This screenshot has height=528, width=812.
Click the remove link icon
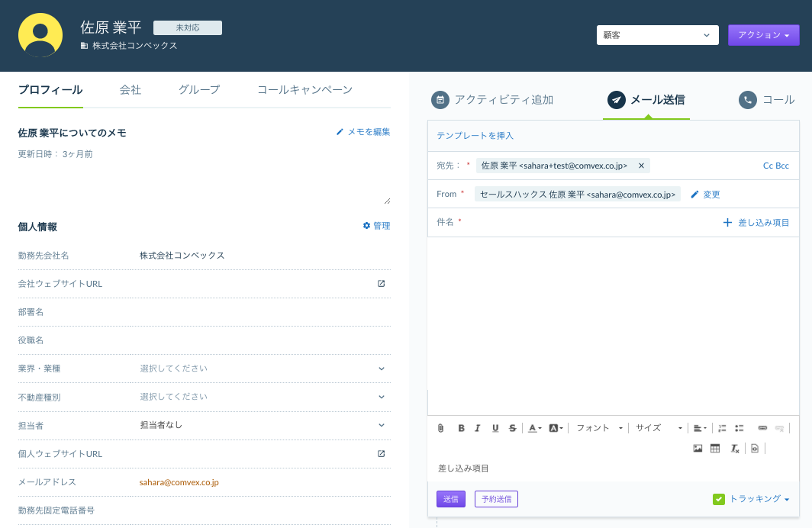pyautogui.click(x=779, y=428)
